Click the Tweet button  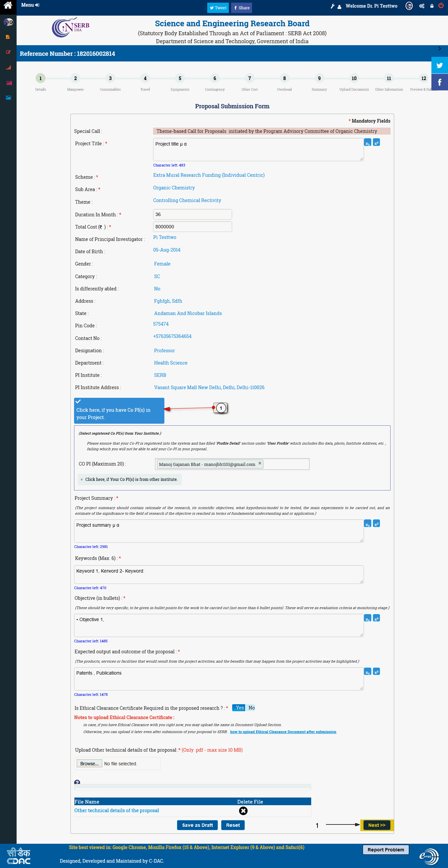tap(218, 8)
